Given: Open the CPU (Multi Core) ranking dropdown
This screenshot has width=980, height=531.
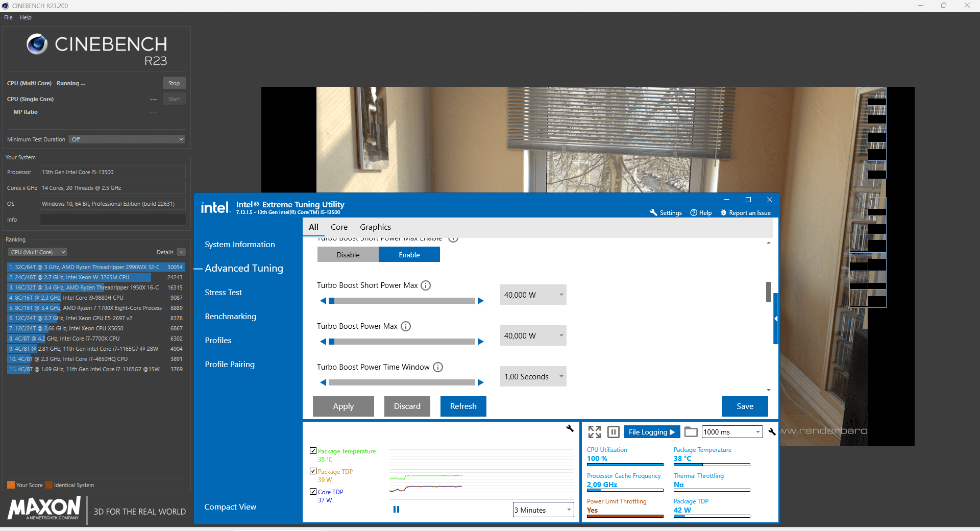Looking at the screenshot, I should [38, 252].
